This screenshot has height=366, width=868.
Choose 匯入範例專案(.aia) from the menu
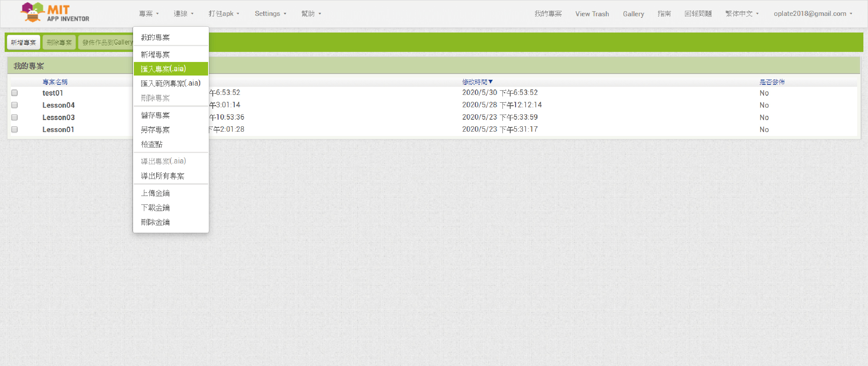pos(171,83)
